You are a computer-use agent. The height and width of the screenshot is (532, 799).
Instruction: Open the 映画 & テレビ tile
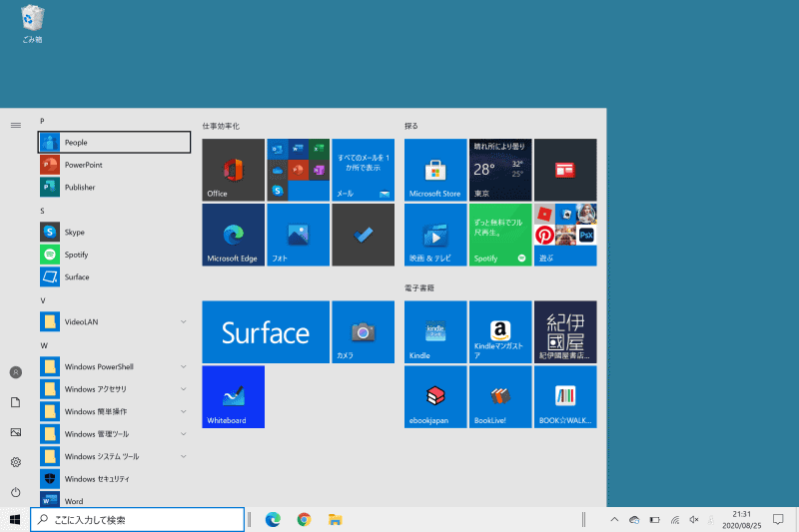point(435,235)
